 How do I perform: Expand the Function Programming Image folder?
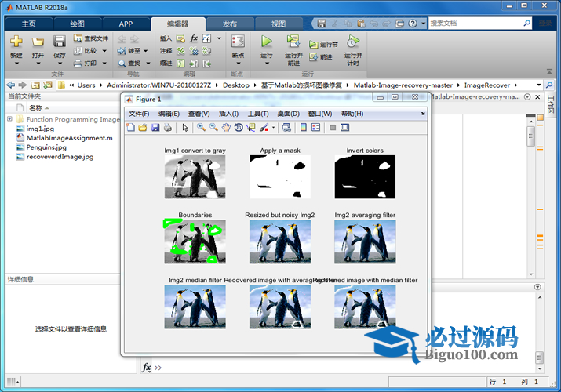pos(9,120)
